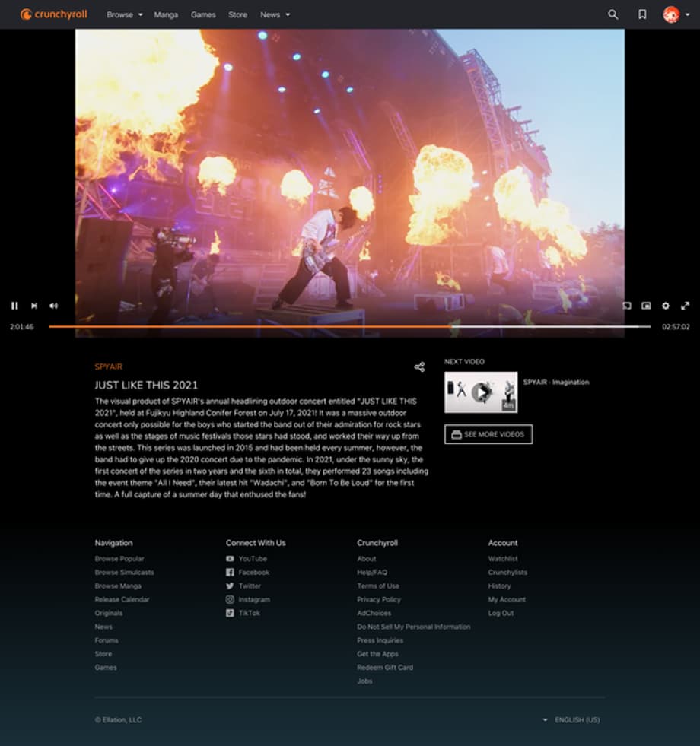Click the Crunchyroll logo
The width and height of the screenshot is (700, 746).
tap(54, 14)
